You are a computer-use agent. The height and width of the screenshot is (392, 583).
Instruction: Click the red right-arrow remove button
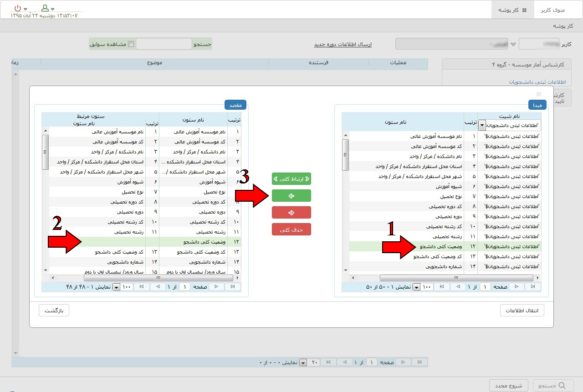pos(291,213)
